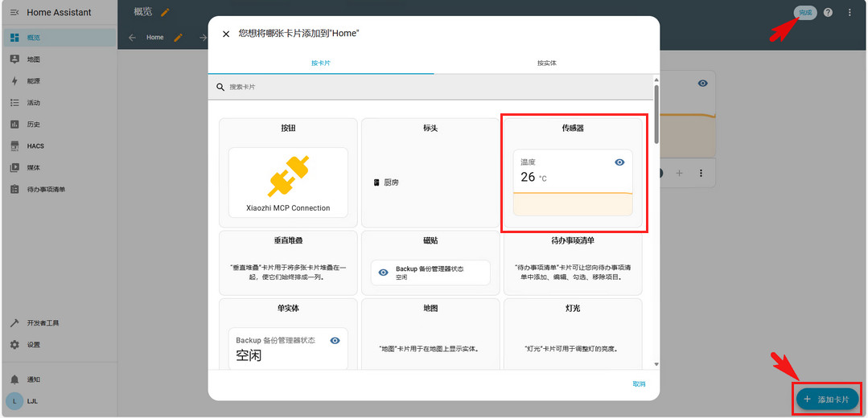Click eye icon on 传感器 temperature card
This screenshot has height=418, width=868.
619,162
